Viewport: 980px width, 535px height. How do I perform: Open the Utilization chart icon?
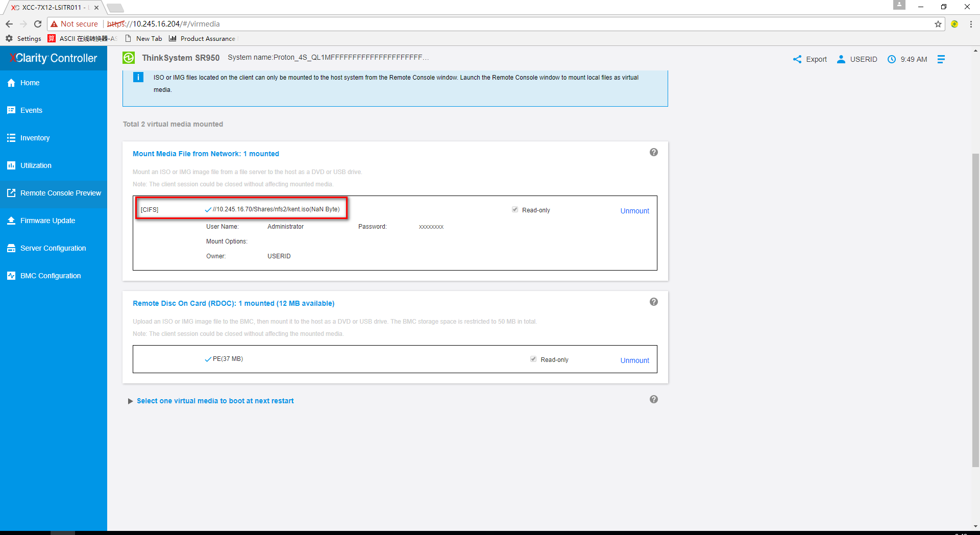(x=11, y=165)
